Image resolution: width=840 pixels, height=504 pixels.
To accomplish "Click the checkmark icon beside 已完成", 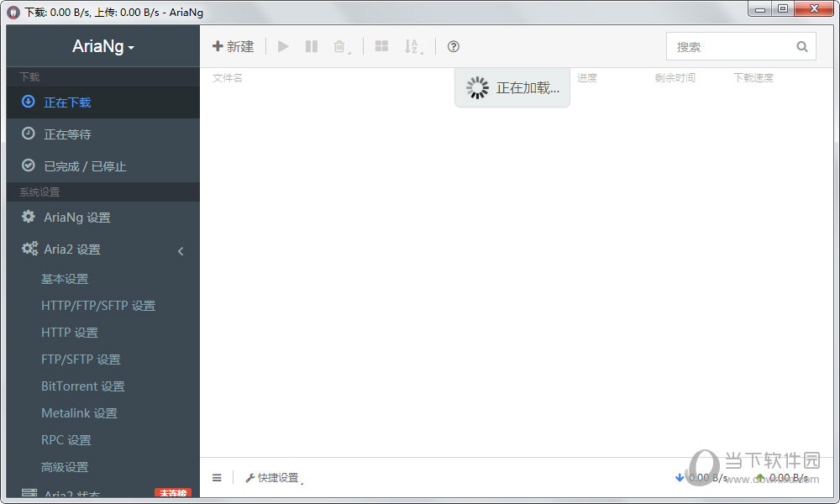I will pos(29,165).
